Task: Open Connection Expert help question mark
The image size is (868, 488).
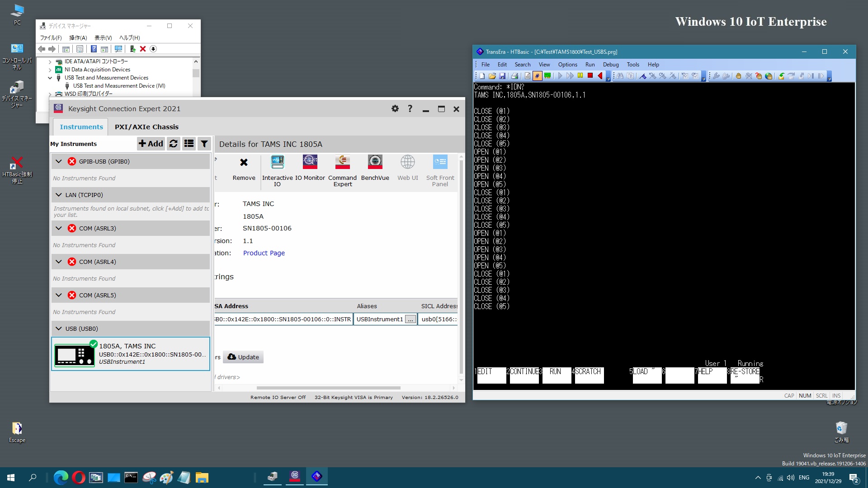Action: click(410, 109)
